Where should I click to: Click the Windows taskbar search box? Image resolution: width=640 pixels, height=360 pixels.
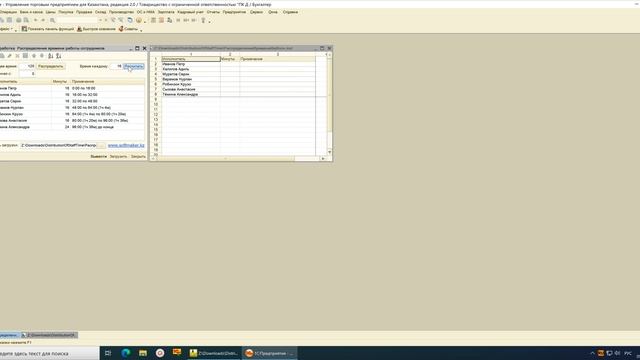coord(49,353)
